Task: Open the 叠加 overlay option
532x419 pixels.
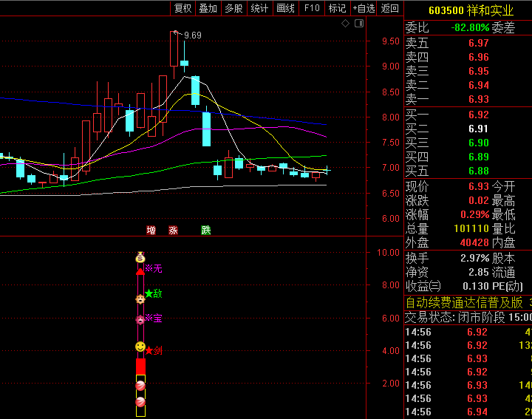Action: [x=208, y=8]
